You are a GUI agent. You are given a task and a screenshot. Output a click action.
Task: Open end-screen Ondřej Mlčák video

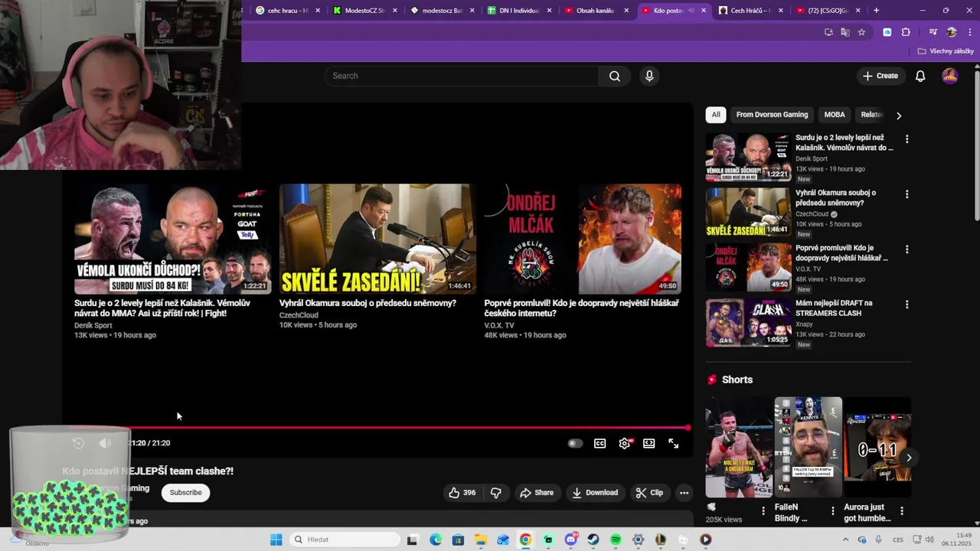[583, 239]
